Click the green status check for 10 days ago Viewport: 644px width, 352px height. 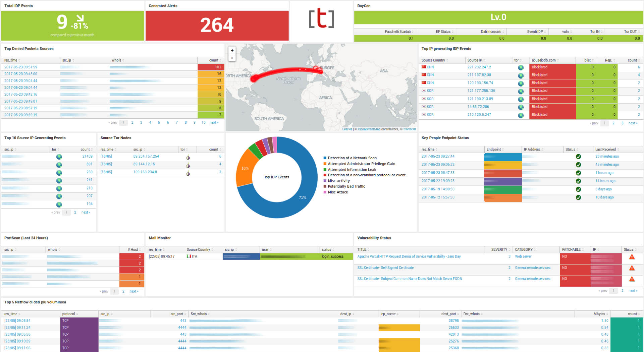pyautogui.click(x=578, y=197)
